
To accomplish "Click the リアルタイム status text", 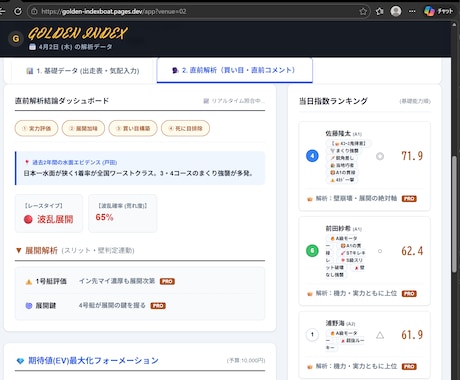I will coord(238,101).
